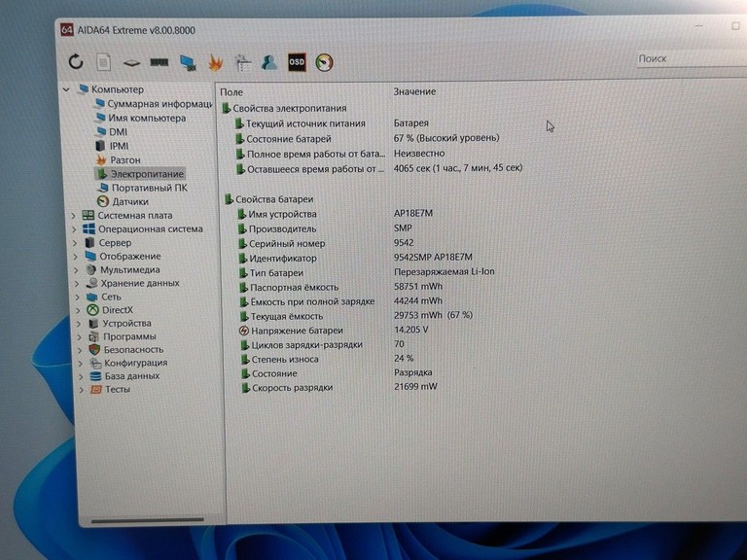
Task: Select Суммарная информация in tree
Action: point(154,104)
